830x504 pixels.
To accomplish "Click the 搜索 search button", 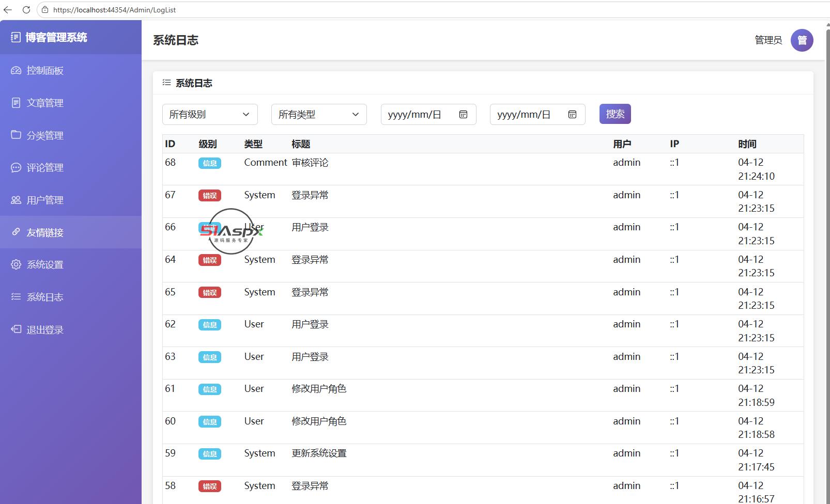I will pyautogui.click(x=615, y=114).
